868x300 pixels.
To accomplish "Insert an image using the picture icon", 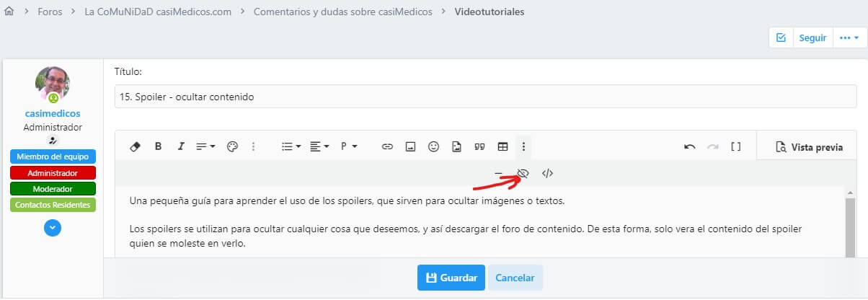I will pos(410,146).
